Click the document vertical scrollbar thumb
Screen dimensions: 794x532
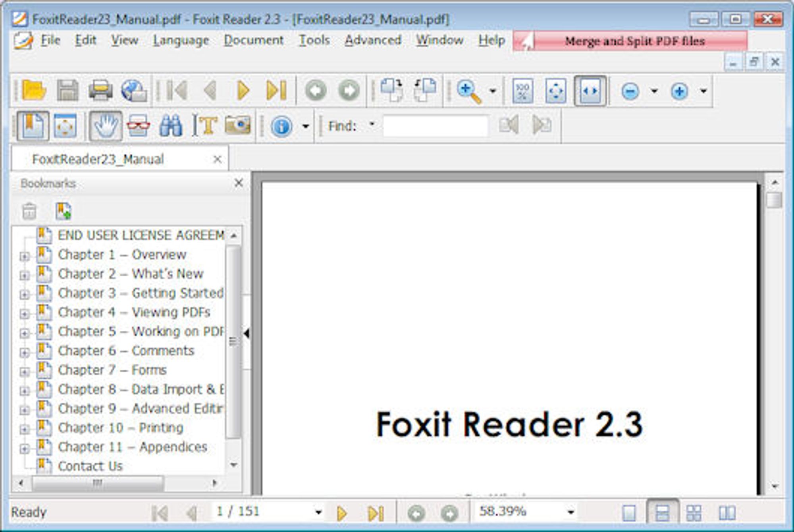pos(774,200)
